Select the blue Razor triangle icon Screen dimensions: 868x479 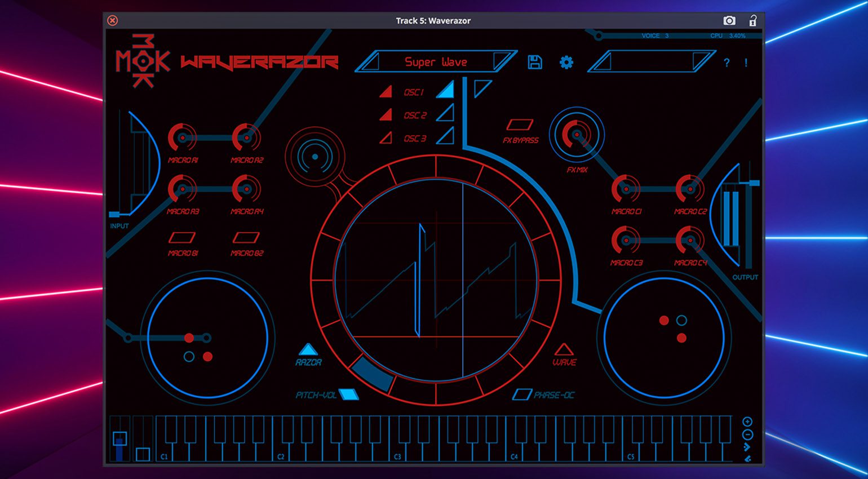coord(308,350)
